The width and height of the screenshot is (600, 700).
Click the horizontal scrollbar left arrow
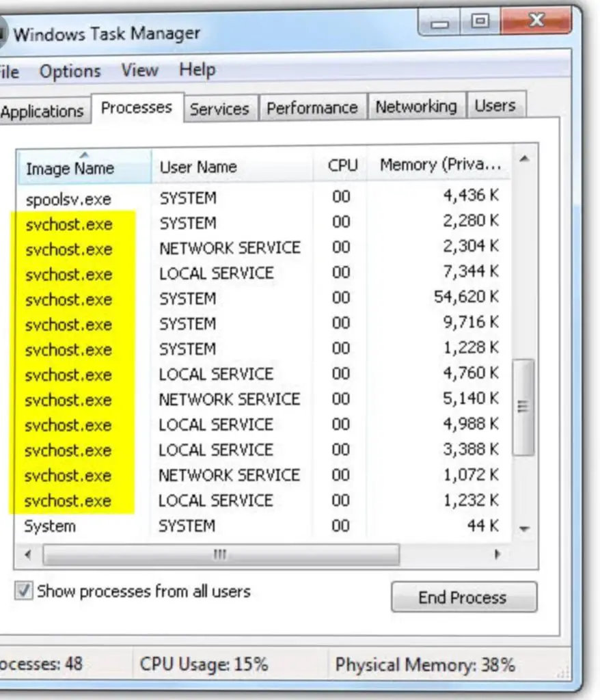[28, 555]
